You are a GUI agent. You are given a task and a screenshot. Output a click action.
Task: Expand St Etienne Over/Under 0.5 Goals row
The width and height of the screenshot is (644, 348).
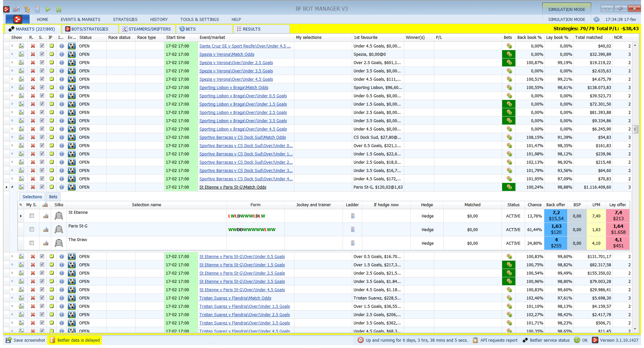pos(12,256)
